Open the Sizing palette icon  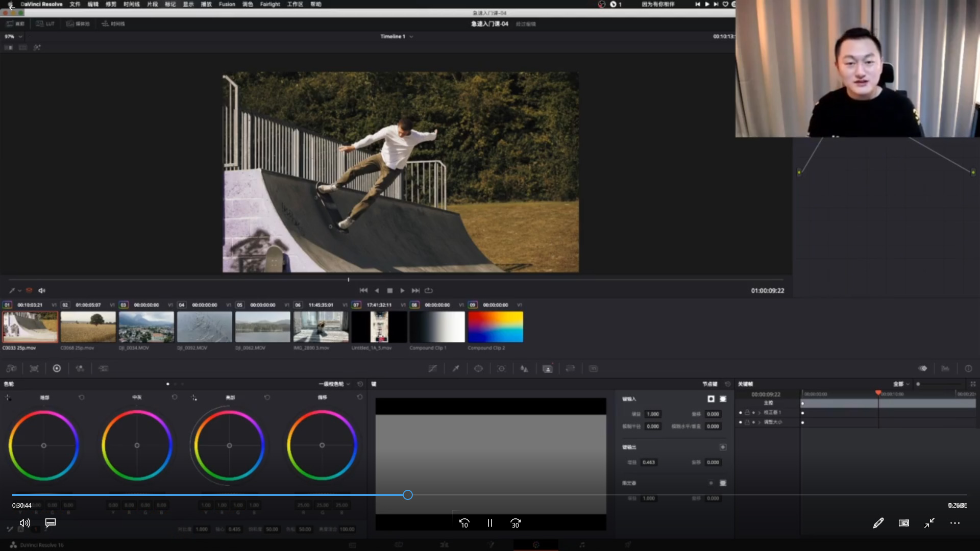click(x=570, y=368)
